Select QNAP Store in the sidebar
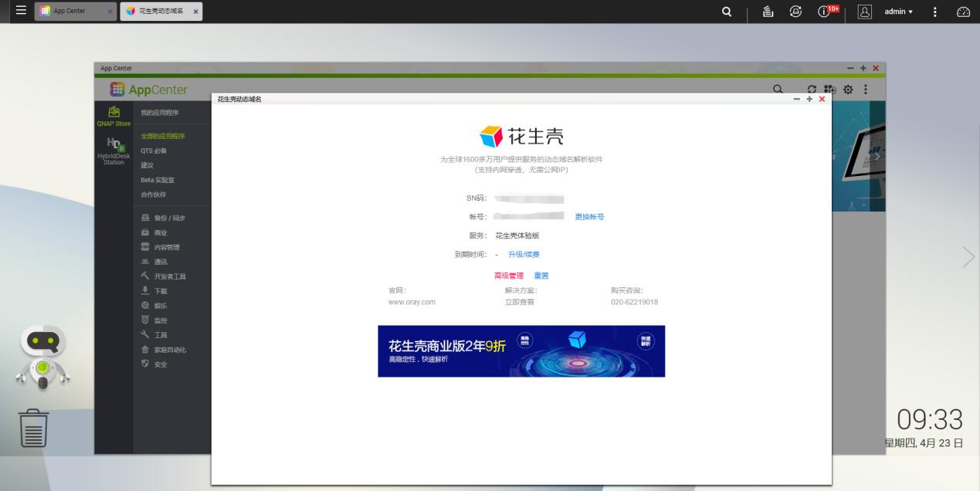The image size is (980, 491). pyautogui.click(x=113, y=116)
